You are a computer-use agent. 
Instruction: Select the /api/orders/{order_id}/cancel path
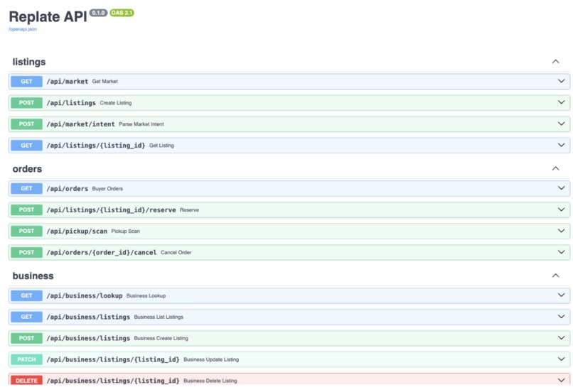[x=102, y=252]
